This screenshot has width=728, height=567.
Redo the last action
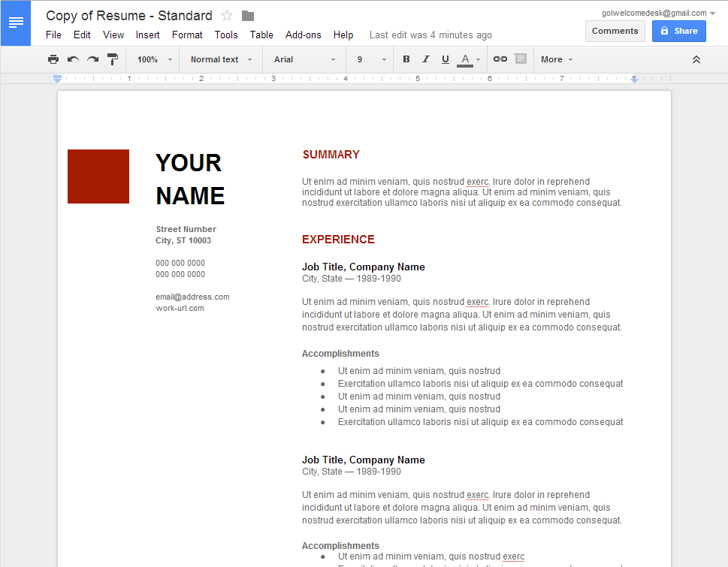(x=92, y=59)
